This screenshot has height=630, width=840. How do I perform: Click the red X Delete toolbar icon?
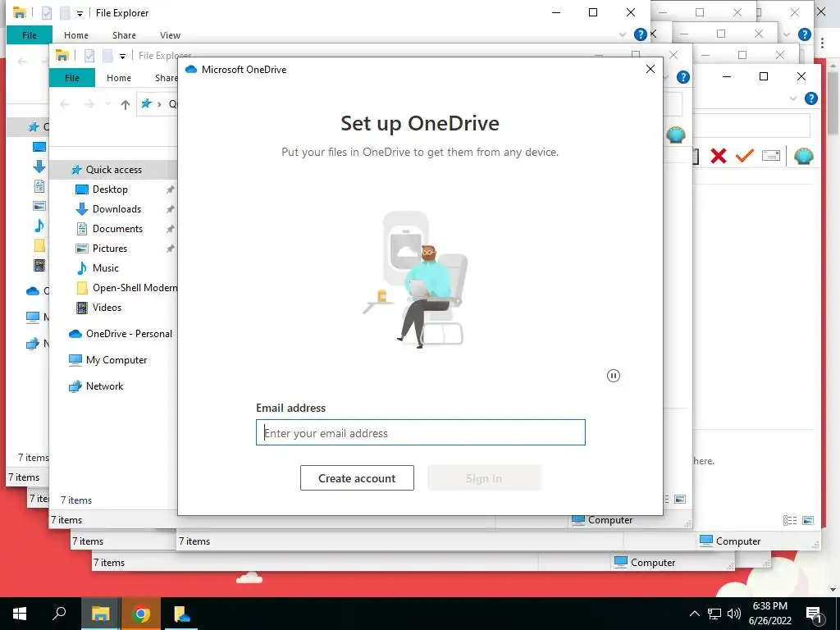click(719, 156)
